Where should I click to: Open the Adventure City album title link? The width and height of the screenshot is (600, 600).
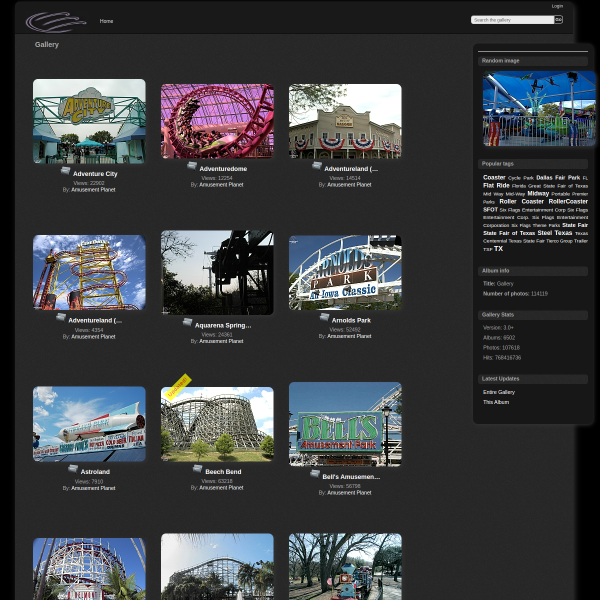tap(95, 174)
